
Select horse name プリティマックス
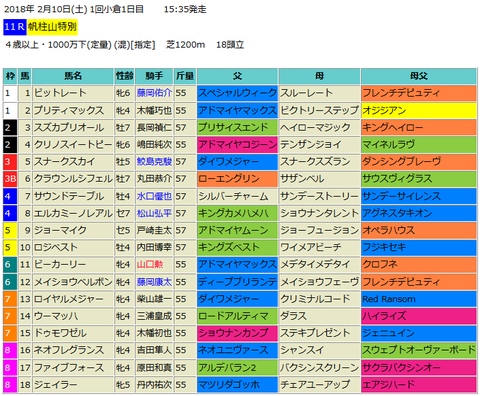tap(69, 110)
